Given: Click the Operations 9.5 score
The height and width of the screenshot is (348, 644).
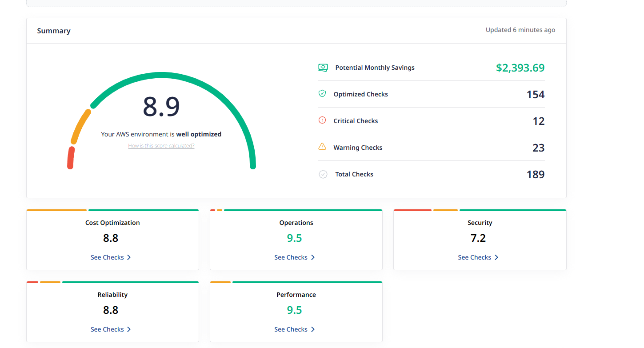Looking at the screenshot, I should point(294,238).
